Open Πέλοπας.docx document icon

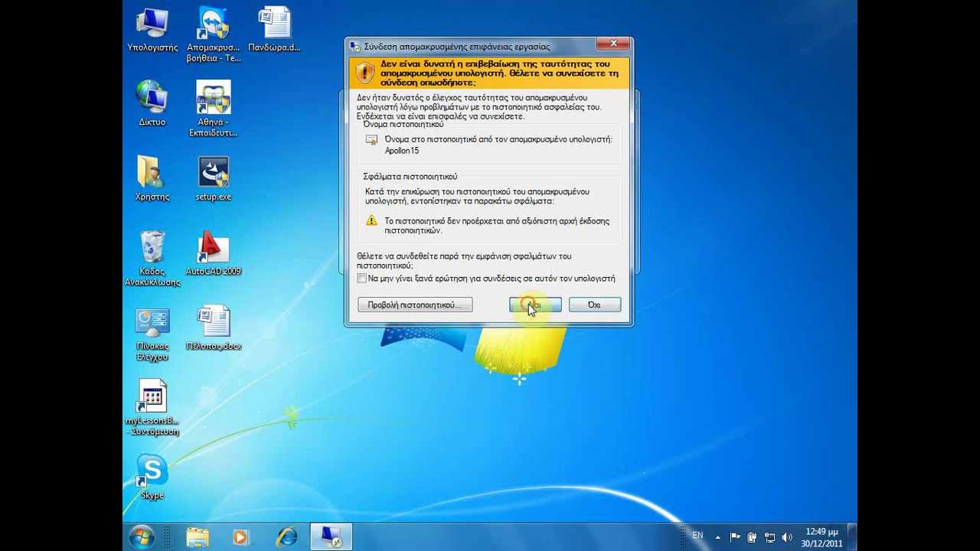(x=214, y=328)
